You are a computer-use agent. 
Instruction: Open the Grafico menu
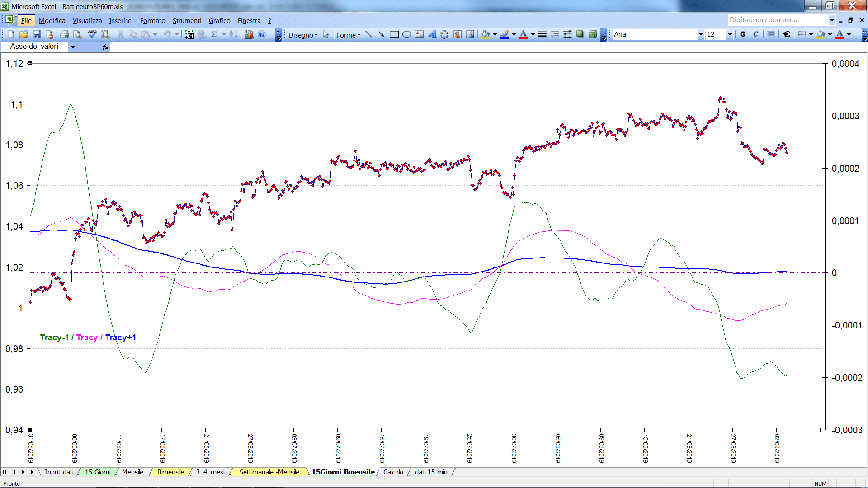219,20
